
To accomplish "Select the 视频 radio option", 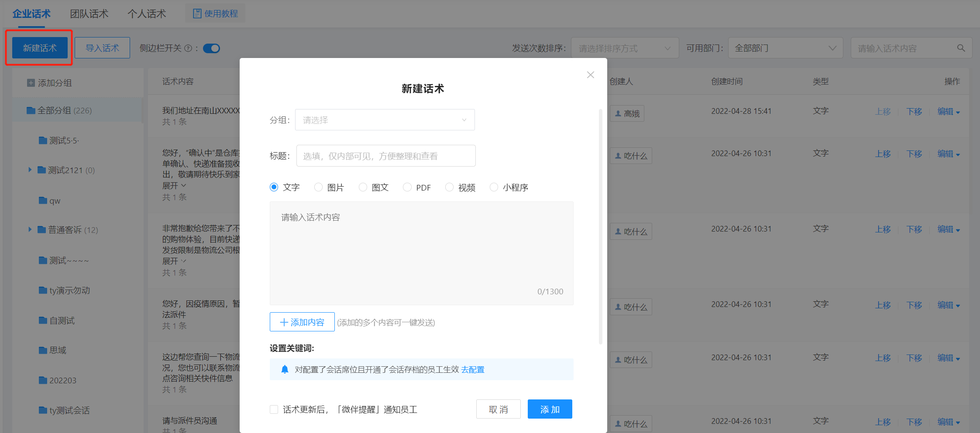I will click(x=449, y=187).
